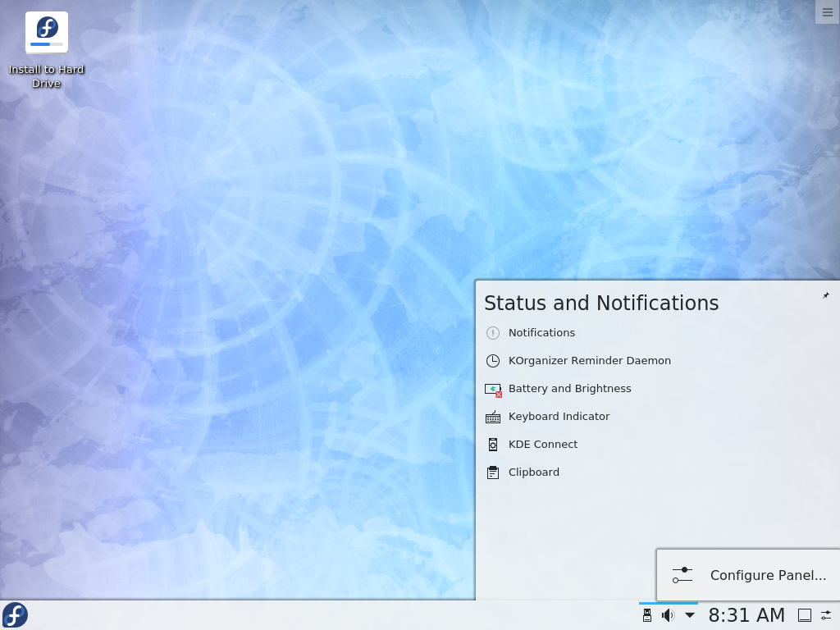
Task: Open the 8:31 AM digital clock
Action: click(746, 615)
